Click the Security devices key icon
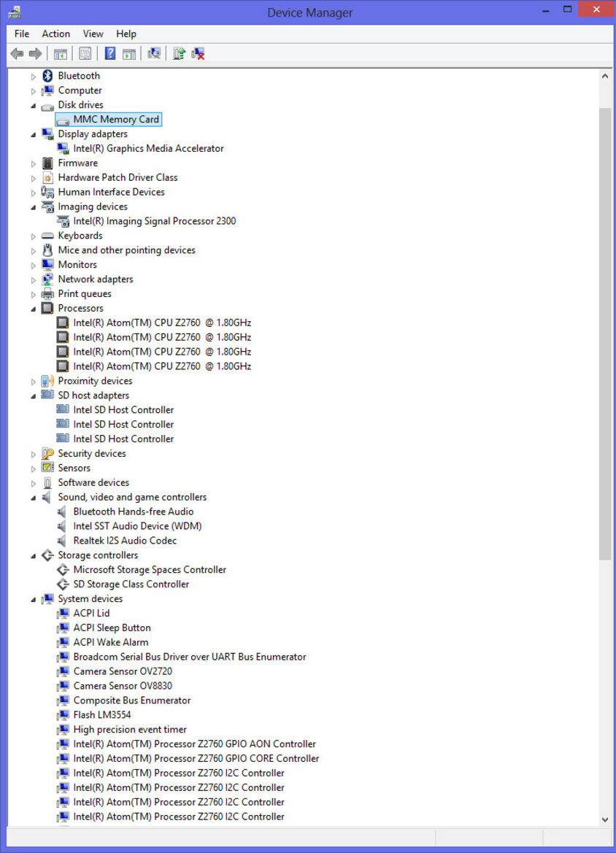616x853 pixels. (x=48, y=453)
